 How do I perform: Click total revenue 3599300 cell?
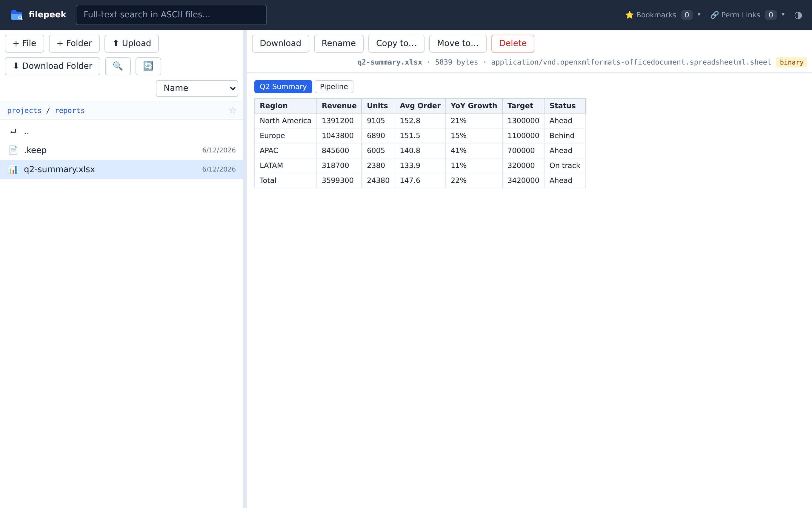pyautogui.click(x=339, y=181)
